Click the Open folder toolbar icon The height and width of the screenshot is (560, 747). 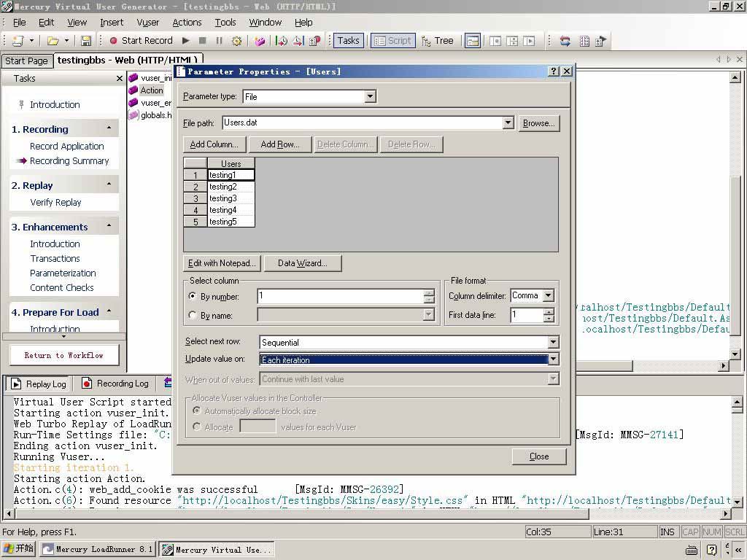tap(53, 41)
